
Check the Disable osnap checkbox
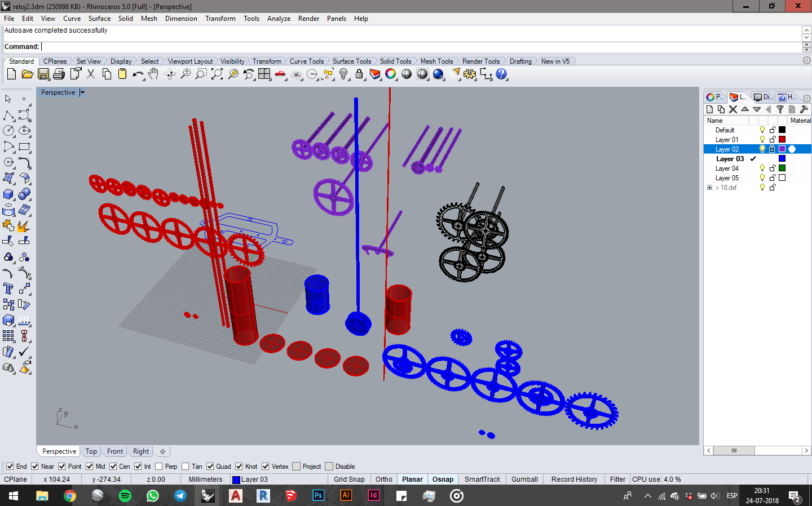click(x=329, y=467)
